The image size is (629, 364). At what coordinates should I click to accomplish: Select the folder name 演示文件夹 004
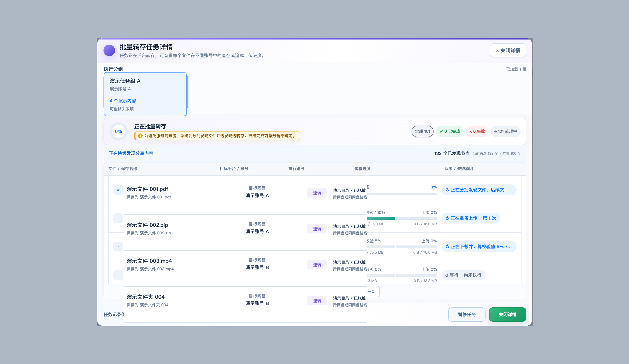pos(145,297)
